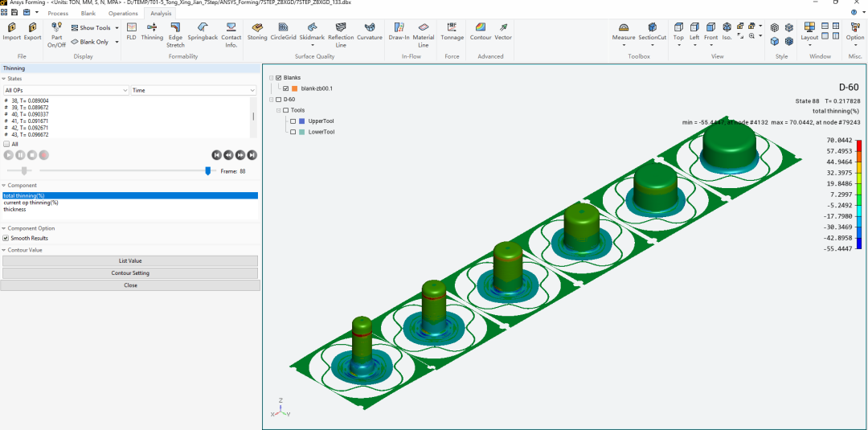This screenshot has height=430, width=868.
Task: Open the Vector advanced tool
Action: pos(503,29)
